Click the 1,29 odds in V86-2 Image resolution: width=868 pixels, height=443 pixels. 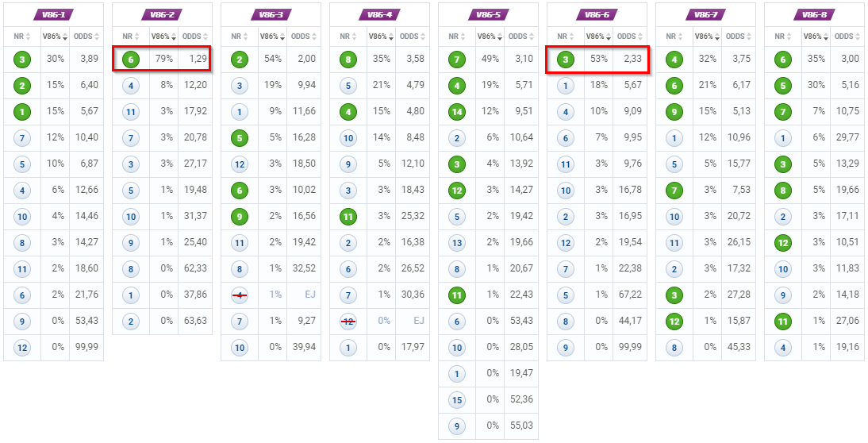tap(196, 59)
